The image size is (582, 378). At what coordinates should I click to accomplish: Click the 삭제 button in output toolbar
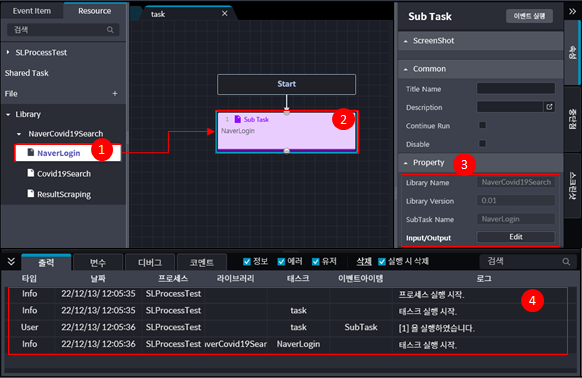(364, 261)
